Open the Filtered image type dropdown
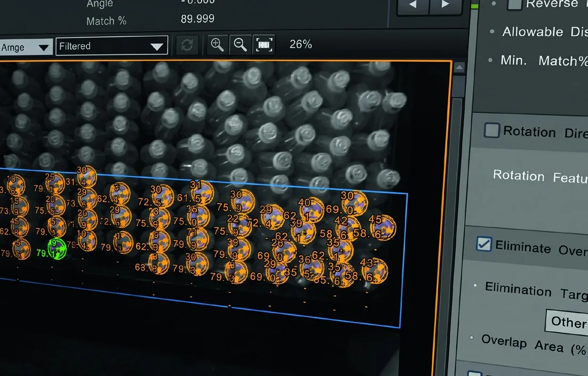Viewport: 588px width, 376px height. coord(112,46)
